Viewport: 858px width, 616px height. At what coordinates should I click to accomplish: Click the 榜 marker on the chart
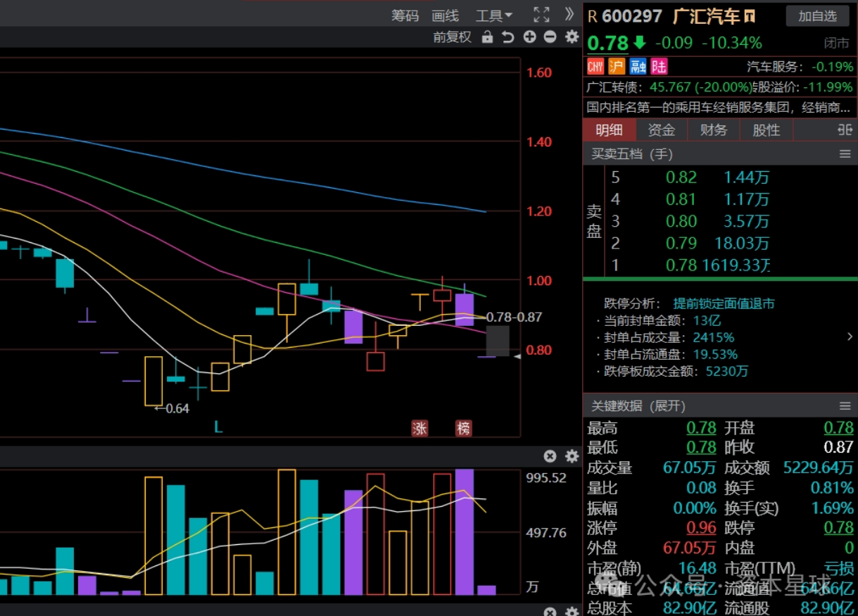[x=463, y=428]
